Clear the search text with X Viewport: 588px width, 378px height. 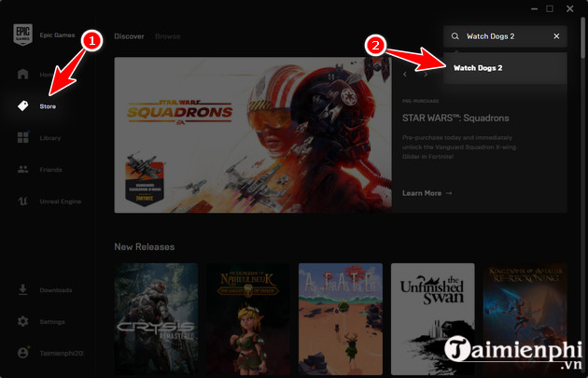pyautogui.click(x=557, y=36)
